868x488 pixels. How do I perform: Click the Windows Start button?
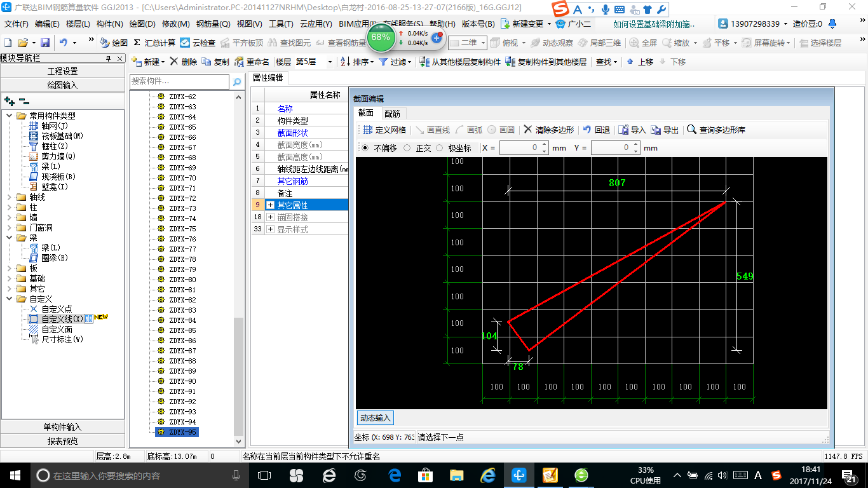14,475
